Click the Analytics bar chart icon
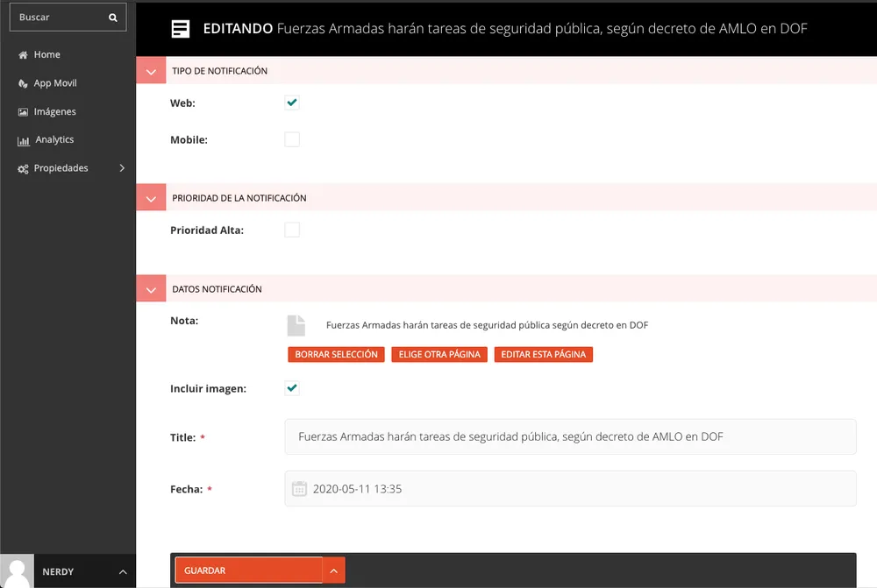The width and height of the screenshot is (877, 588). [x=24, y=140]
